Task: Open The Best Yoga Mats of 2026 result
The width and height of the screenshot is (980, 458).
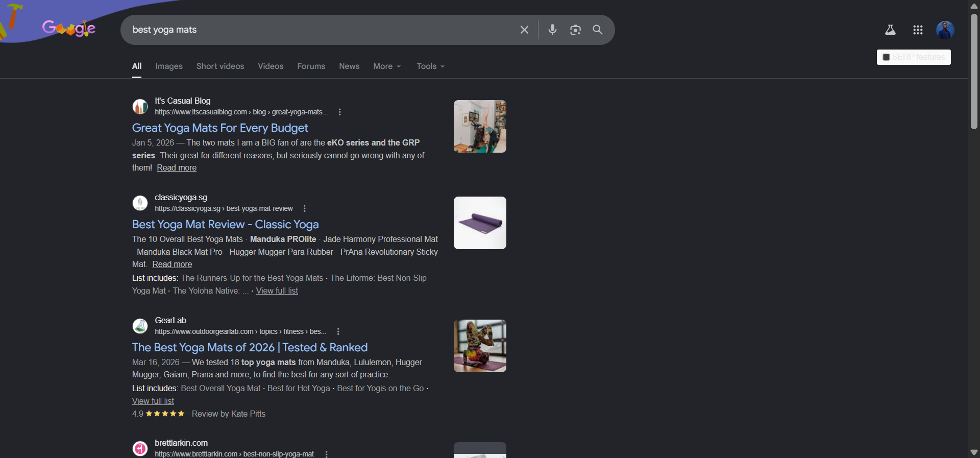Action: (x=250, y=347)
